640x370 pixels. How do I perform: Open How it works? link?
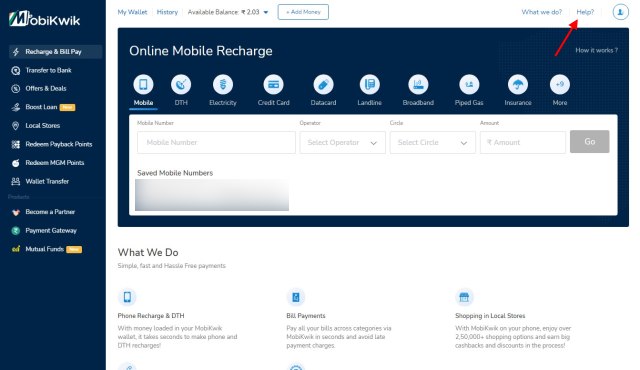tap(596, 50)
